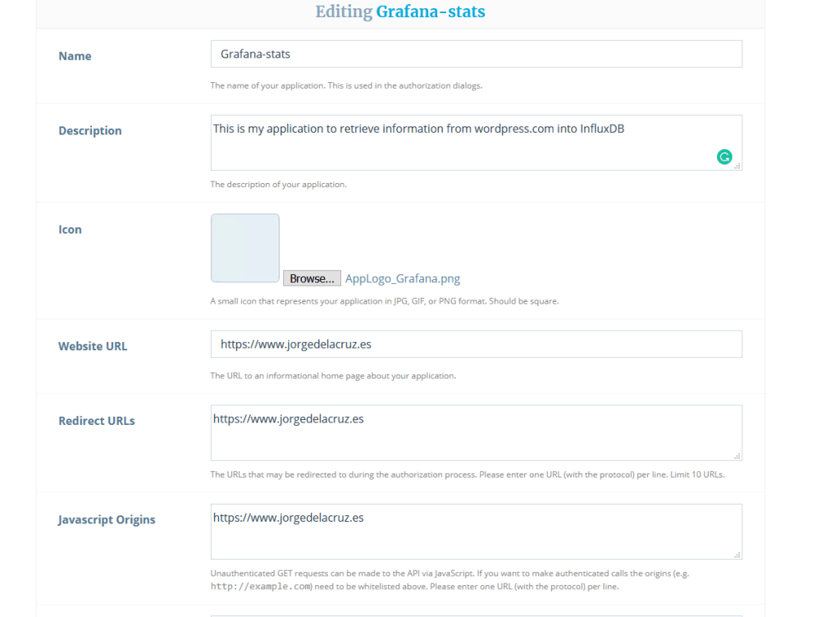Click the AppLogo_Grafana.png file name
The image size is (840, 617).
coord(402,278)
